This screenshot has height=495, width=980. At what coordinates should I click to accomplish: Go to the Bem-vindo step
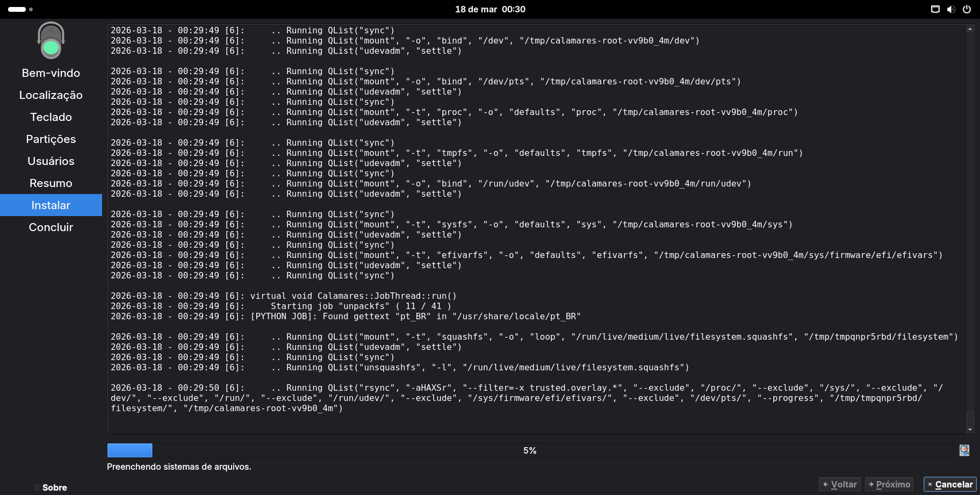(51, 73)
